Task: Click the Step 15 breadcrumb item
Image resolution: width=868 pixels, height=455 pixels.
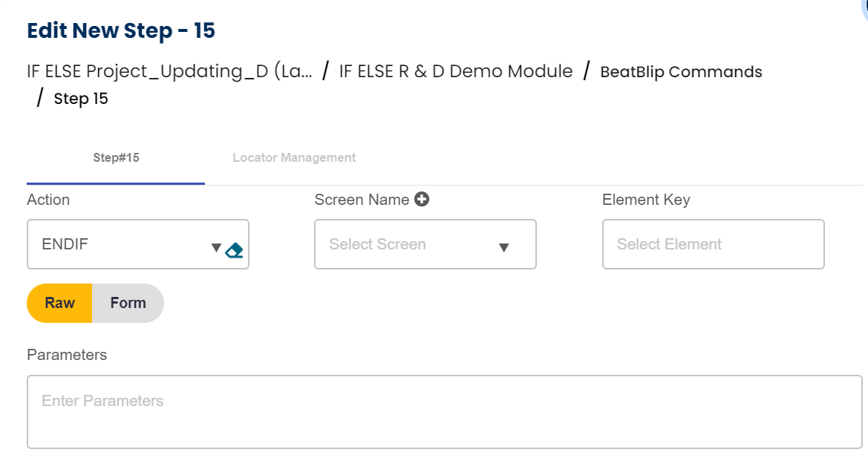Action: point(81,99)
